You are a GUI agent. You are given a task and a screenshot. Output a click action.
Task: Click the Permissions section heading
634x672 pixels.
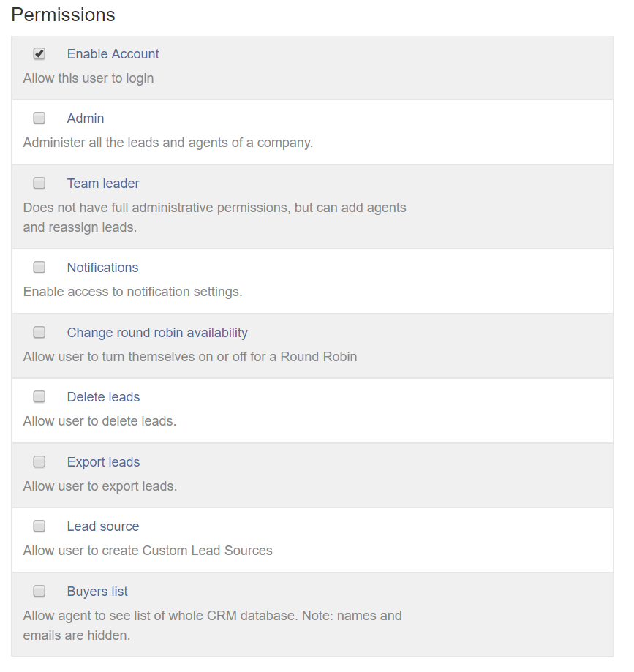click(64, 15)
